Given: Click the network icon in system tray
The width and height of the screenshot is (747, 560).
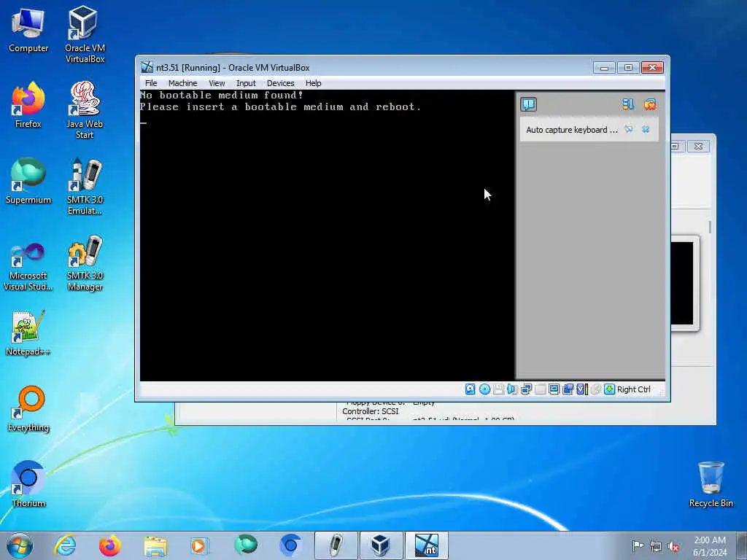Looking at the screenshot, I should click(x=656, y=546).
